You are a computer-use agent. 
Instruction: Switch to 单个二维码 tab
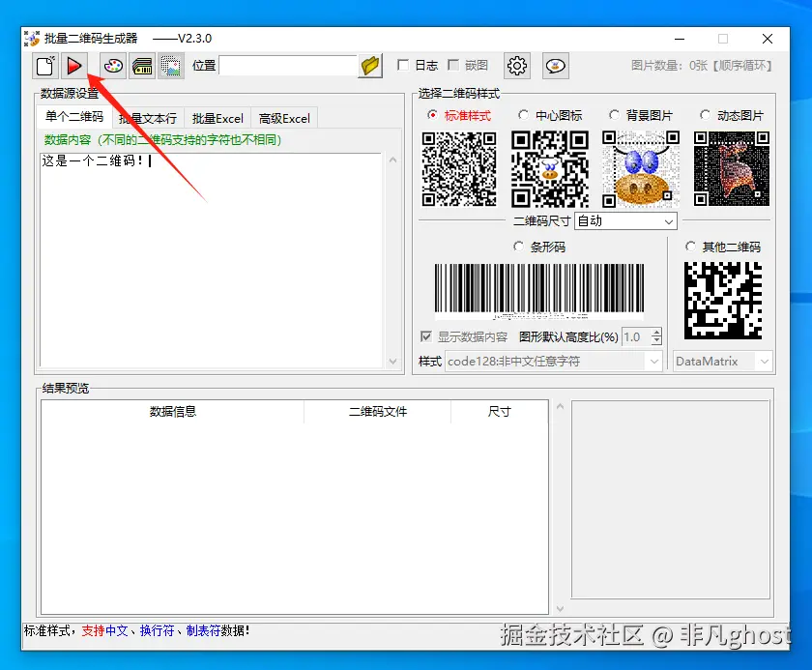tap(74, 116)
